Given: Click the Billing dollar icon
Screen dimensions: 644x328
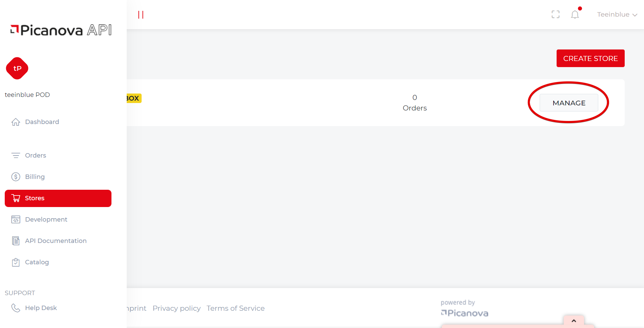Looking at the screenshot, I should coord(16,177).
